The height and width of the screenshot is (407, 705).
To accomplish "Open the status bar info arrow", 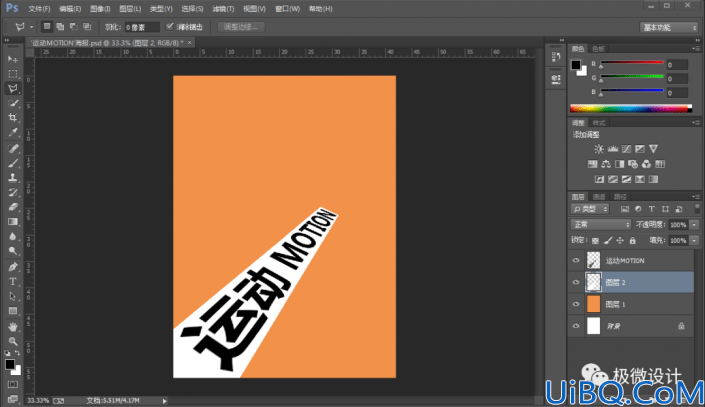I will [165, 401].
